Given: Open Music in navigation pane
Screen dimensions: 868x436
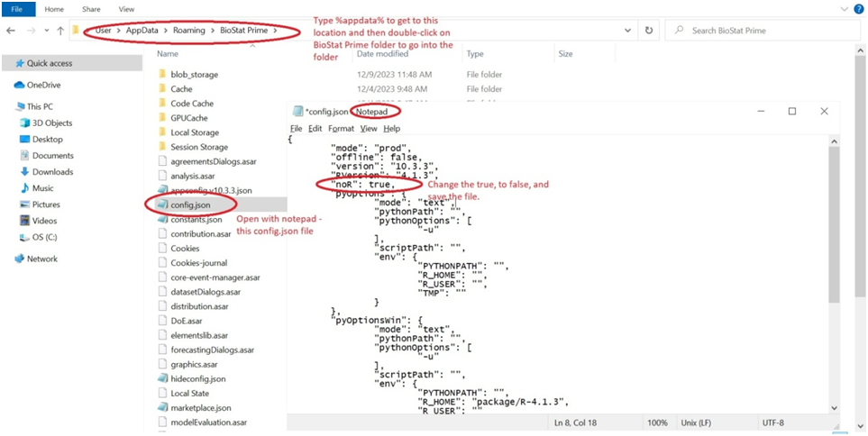Looking at the screenshot, I should click(42, 188).
